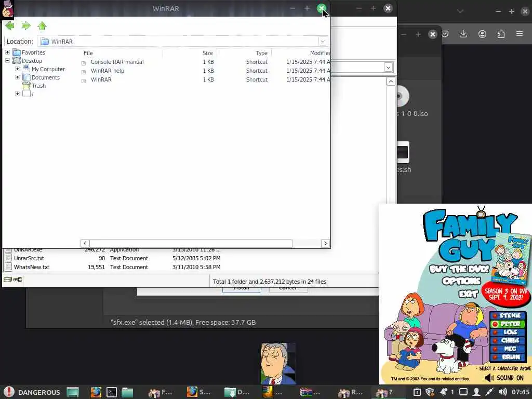The image size is (532, 399).
Task: Go back with the green left arrow
Action: 9,25
